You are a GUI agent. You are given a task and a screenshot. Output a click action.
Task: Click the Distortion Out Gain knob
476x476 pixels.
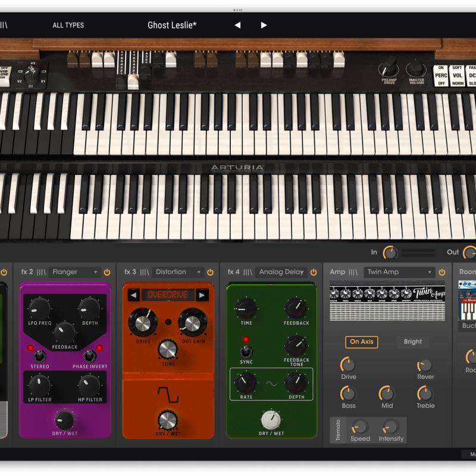[x=192, y=323]
